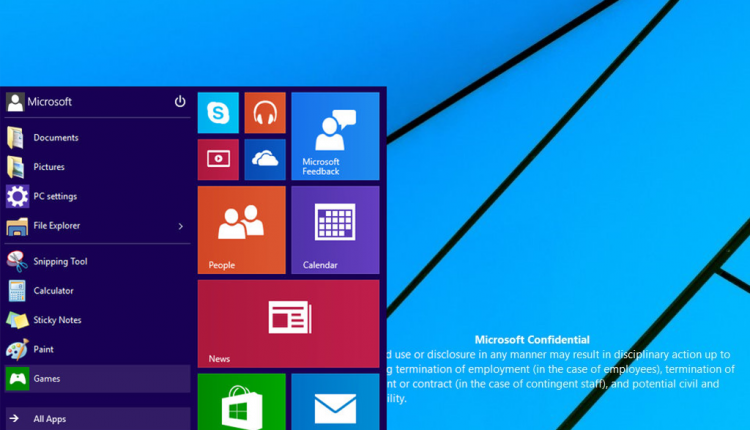Open the People tile
The width and height of the screenshot is (750, 430).
click(242, 230)
